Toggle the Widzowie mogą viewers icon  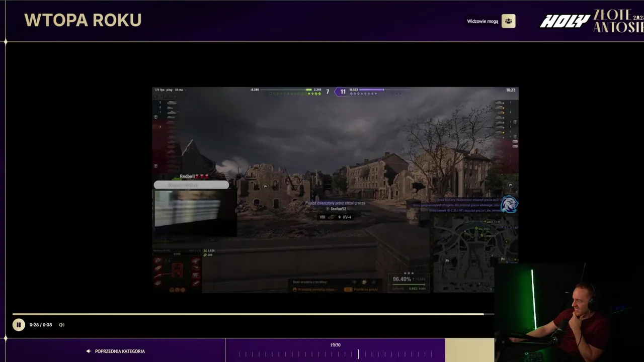(509, 21)
